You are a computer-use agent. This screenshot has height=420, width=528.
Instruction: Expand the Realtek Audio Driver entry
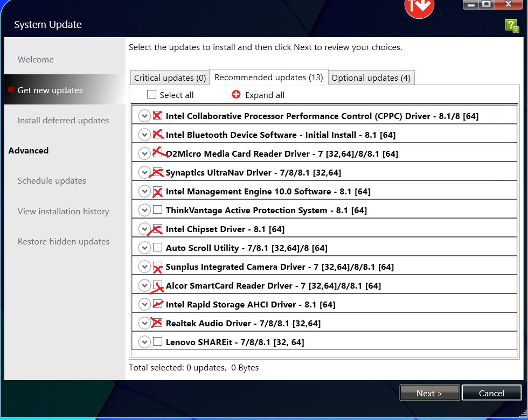144,323
